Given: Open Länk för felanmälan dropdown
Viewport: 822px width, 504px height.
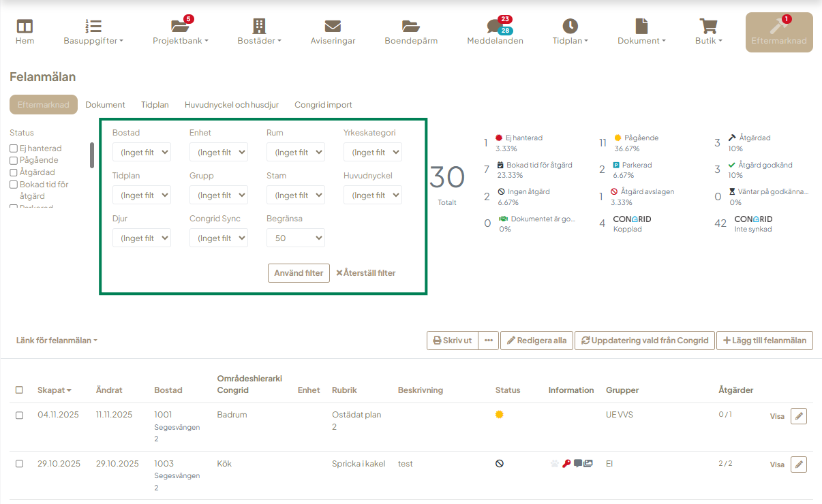Looking at the screenshot, I should click(x=57, y=341).
